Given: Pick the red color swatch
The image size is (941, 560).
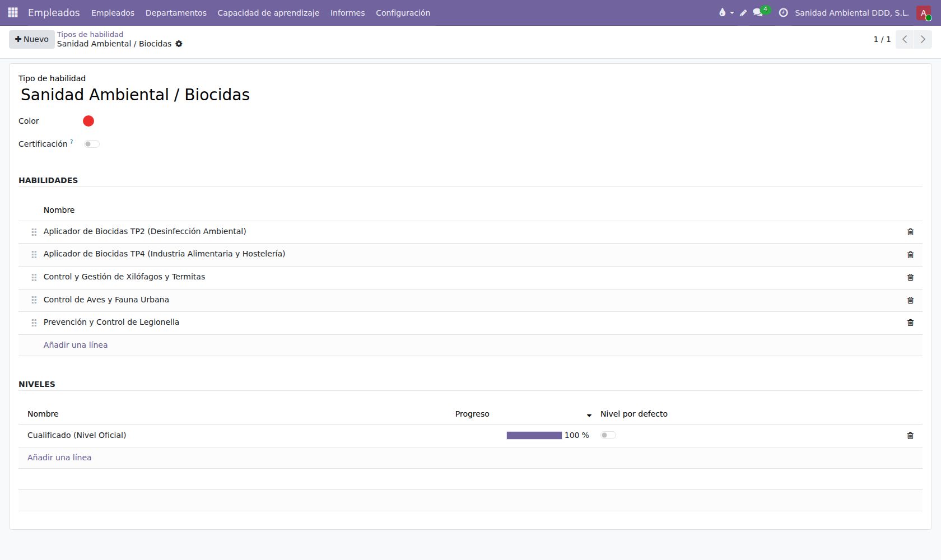Looking at the screenshot, I should coord(88,121).
